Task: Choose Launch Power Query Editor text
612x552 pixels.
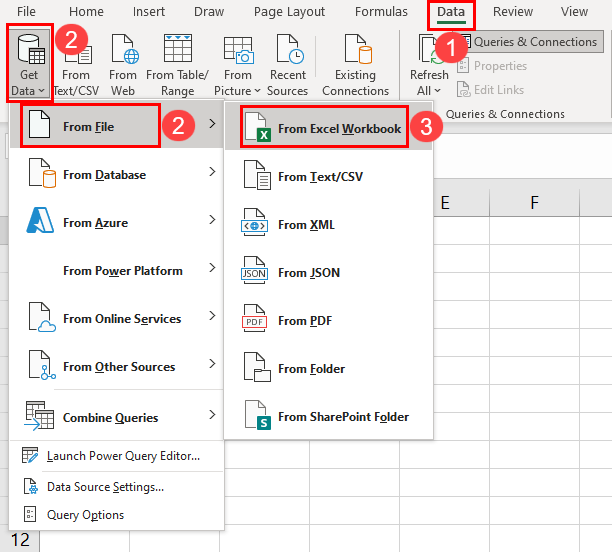Action: pyautogui.click(x=123, y=456)
